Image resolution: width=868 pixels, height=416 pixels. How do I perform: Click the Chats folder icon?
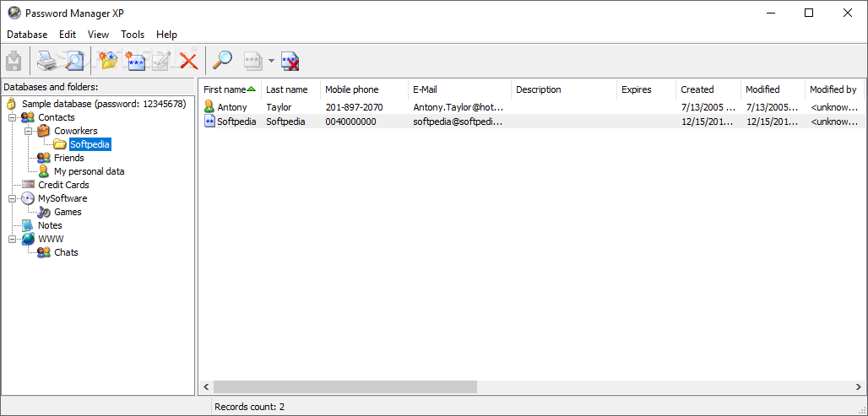pos(44,252)
